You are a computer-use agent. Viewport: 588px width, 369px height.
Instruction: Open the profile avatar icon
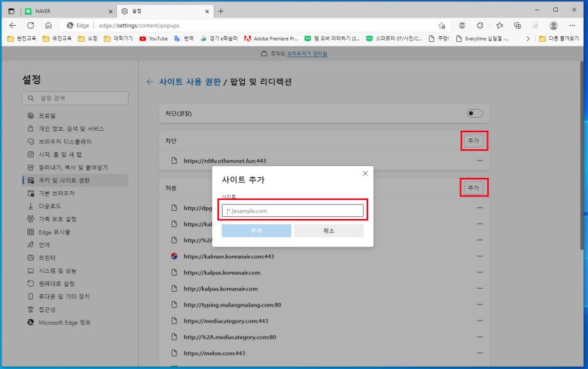[x=553, y=26]
